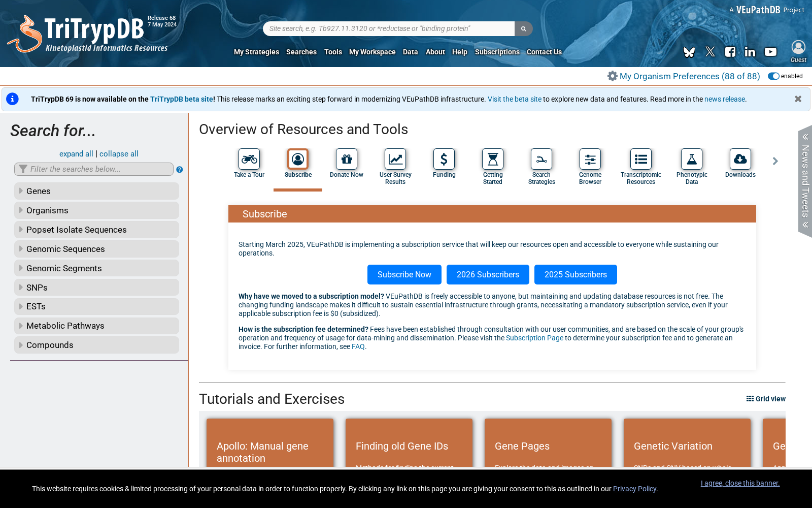Focus the Filter the searches below field

tap(94, 169)
